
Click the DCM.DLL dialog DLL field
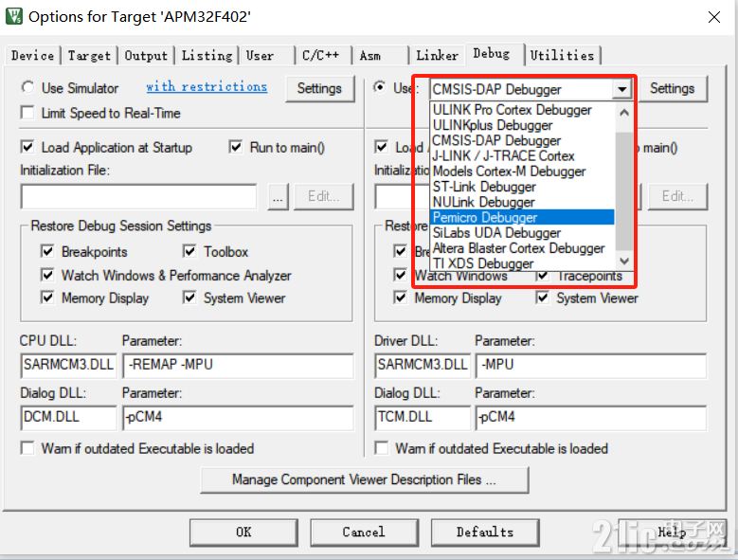(x=68, y=418)
